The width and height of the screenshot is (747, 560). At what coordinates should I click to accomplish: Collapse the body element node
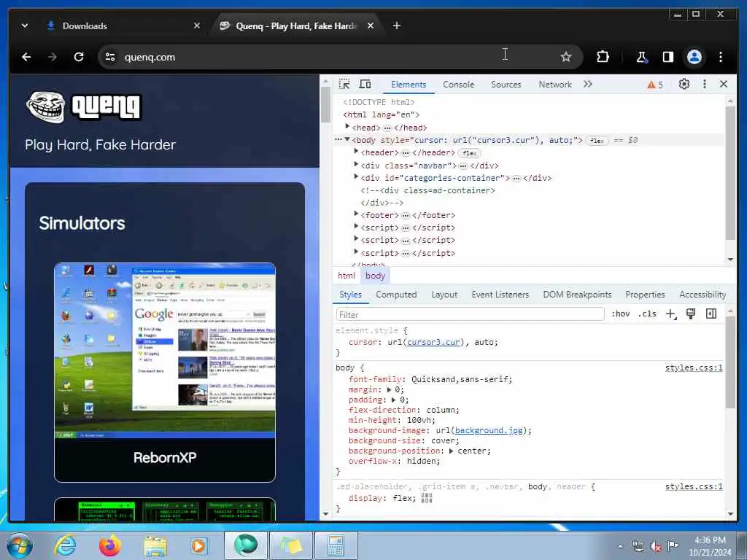pyautogui.click(x=347, y=139)
